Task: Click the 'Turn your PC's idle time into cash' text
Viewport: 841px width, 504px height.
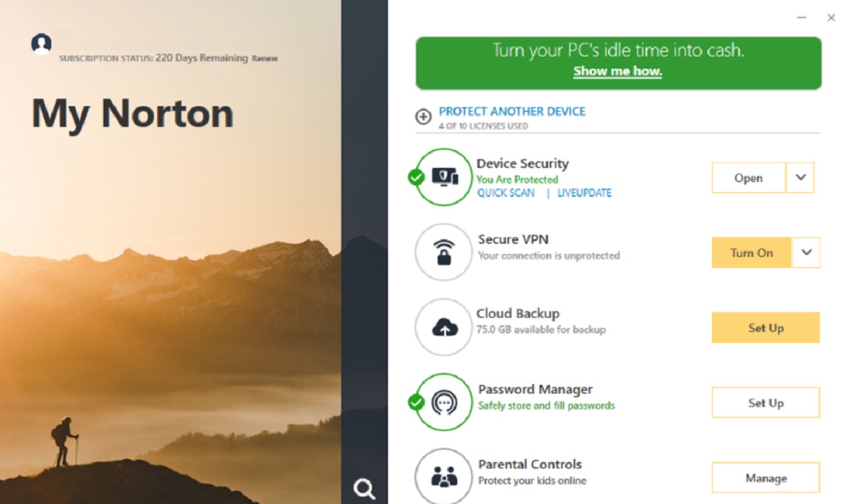Action: (x=618, y=51)
